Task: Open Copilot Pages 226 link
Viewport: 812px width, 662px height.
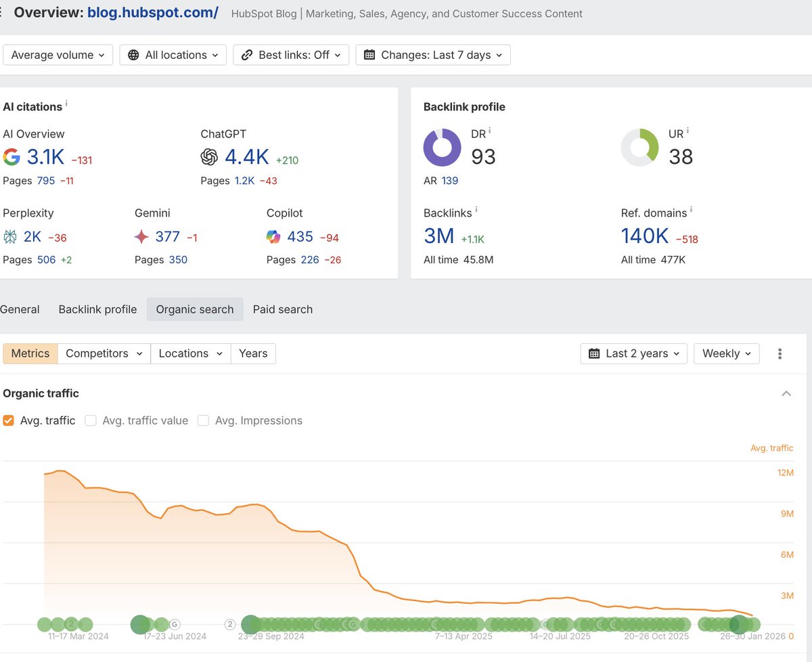Action: [x=309, y=260]
